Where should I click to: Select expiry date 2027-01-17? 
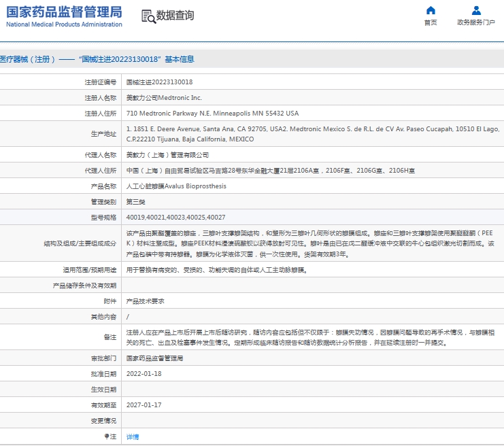(144, 405)
